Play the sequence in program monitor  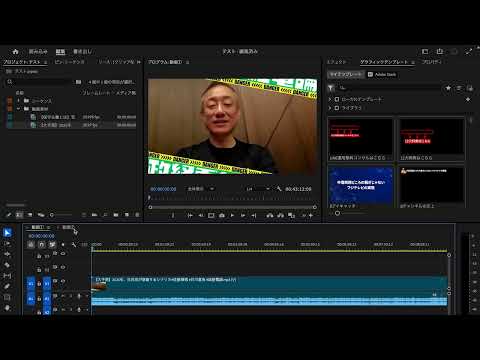(x=232, y=216)
